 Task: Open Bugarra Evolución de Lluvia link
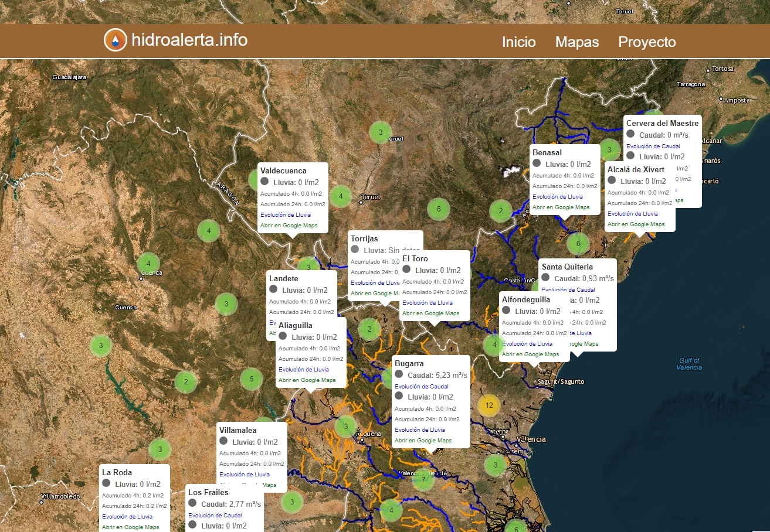(420, 430)
